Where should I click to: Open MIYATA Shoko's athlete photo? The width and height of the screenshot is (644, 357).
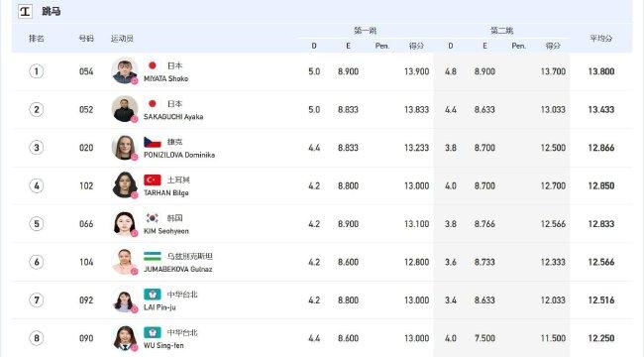pyautogui.click(x=125, y=71)
